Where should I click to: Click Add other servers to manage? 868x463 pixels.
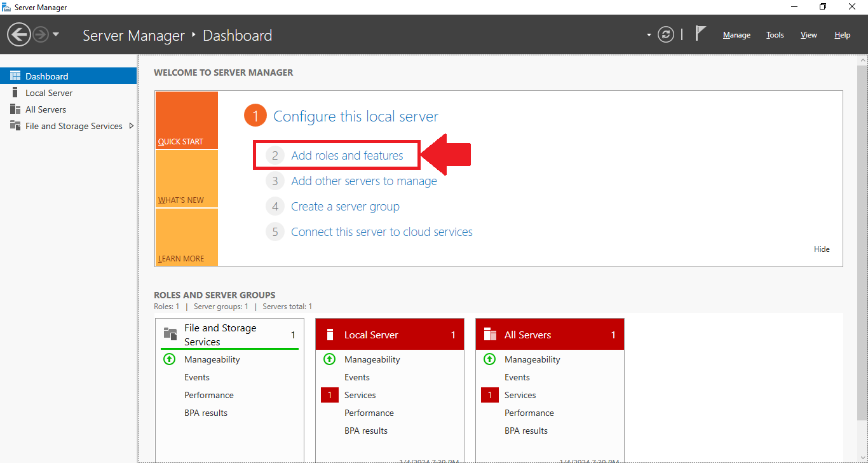coord(363,181)
